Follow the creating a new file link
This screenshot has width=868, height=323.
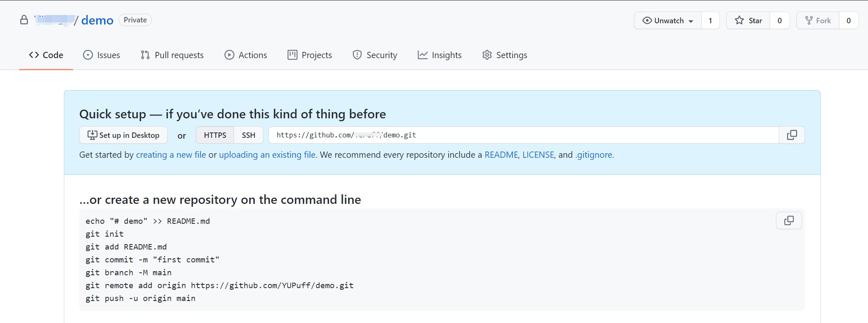pos(171,155)
